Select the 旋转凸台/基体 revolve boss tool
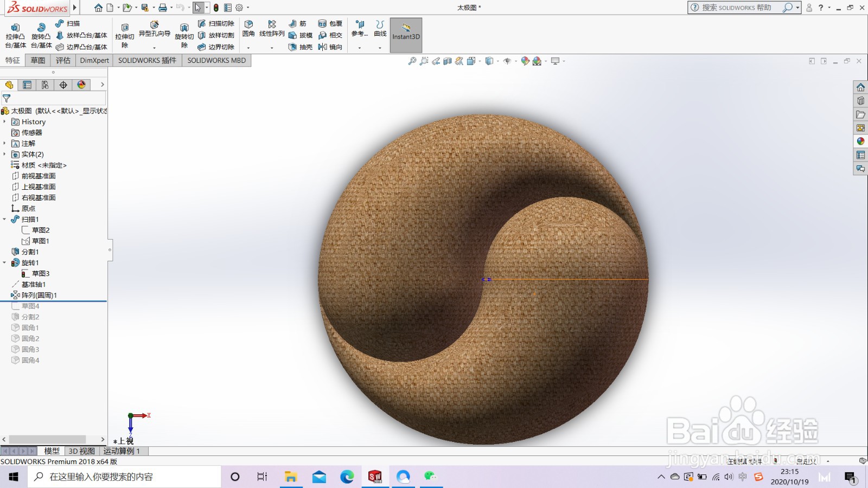 (41, 36)
